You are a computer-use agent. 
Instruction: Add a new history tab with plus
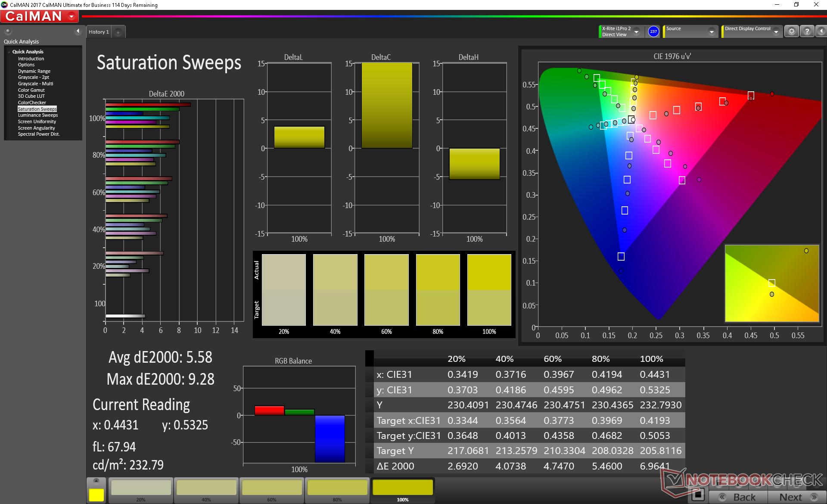click(x=118, y=32)
